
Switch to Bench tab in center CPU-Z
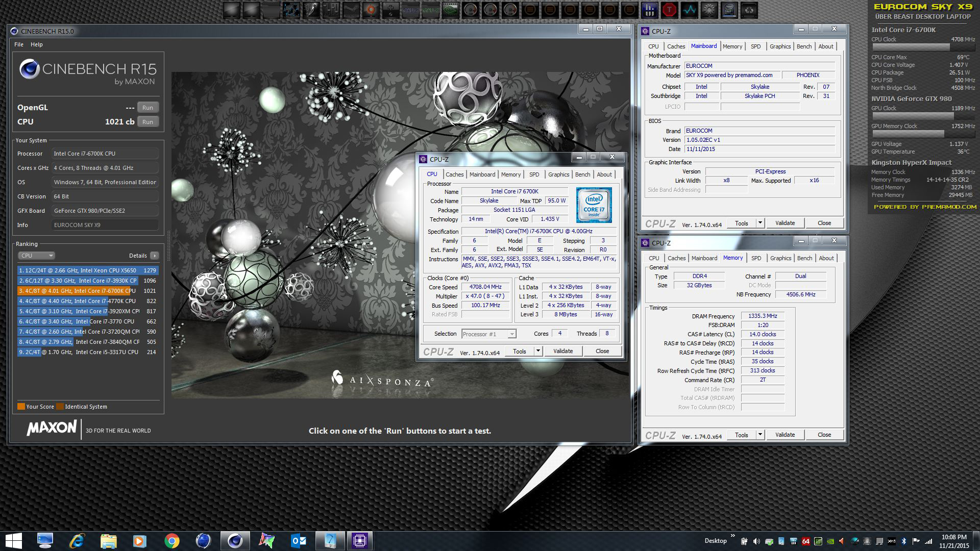[582, 174]
